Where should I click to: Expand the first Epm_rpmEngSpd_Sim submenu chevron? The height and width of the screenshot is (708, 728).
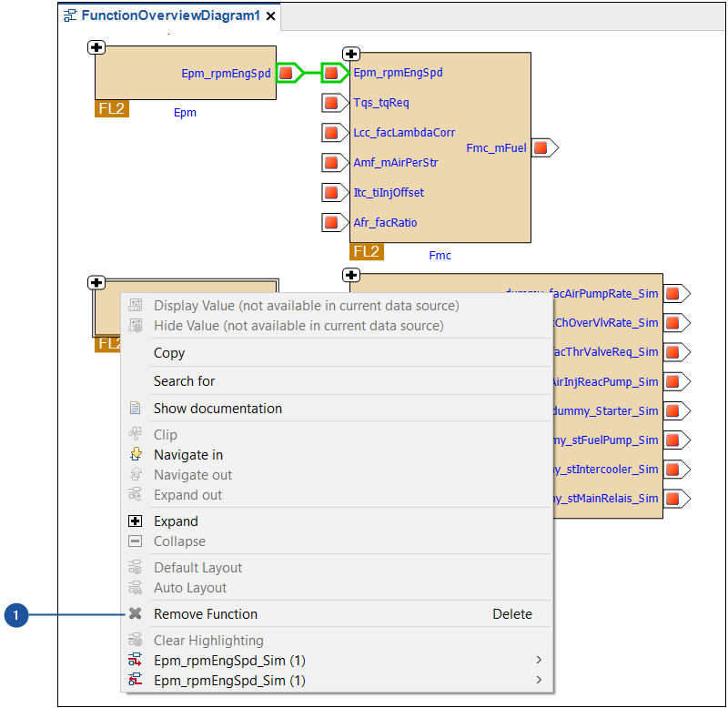[538, 660]
